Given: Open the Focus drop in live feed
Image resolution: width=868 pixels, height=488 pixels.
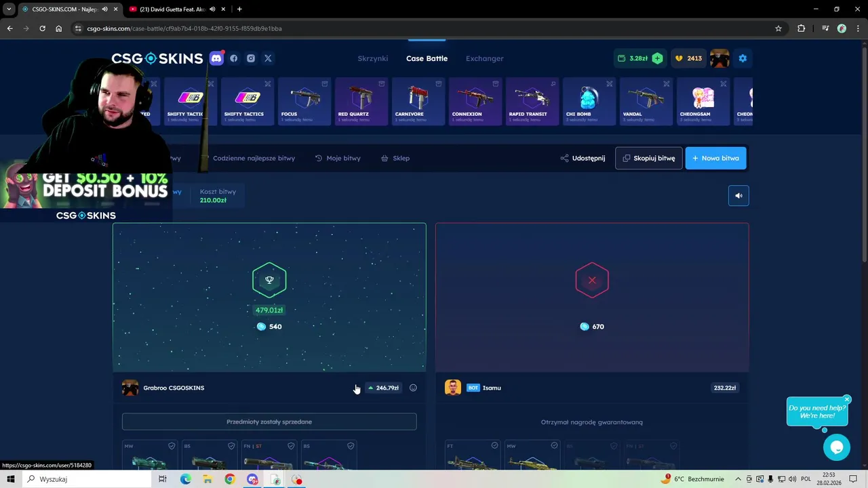Looking at the screenshot, I should pos(304,102).
